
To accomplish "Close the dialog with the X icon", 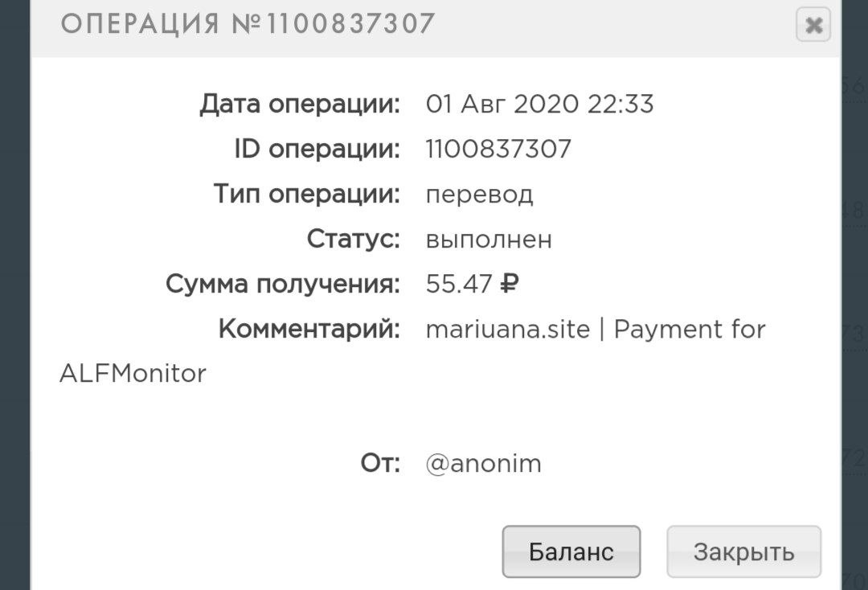I will coord(813,26).
